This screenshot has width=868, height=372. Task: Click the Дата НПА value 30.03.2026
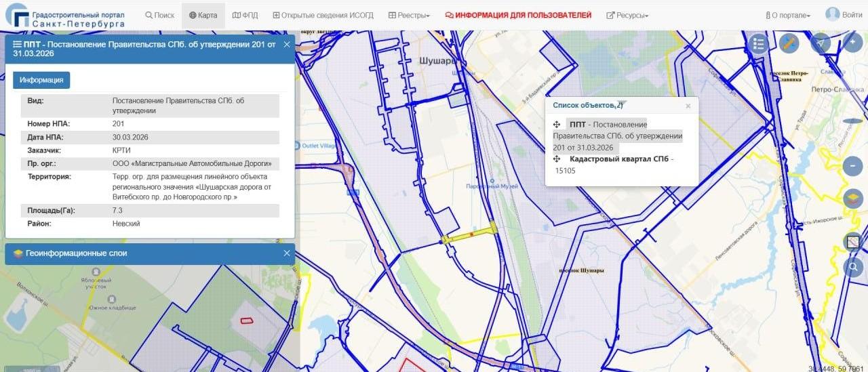tap(130, 137)
